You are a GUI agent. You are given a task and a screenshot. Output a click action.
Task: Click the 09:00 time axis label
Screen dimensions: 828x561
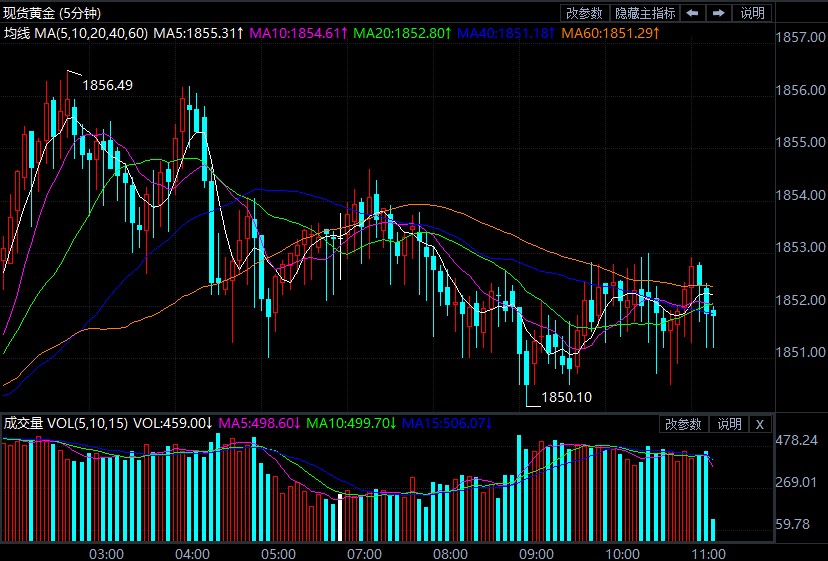tap(536, 553)
